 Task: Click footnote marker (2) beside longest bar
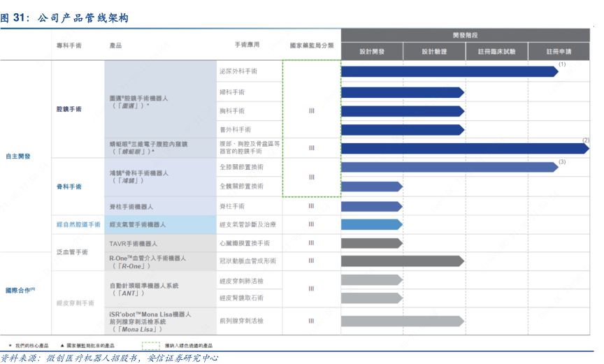pos(586,140)
